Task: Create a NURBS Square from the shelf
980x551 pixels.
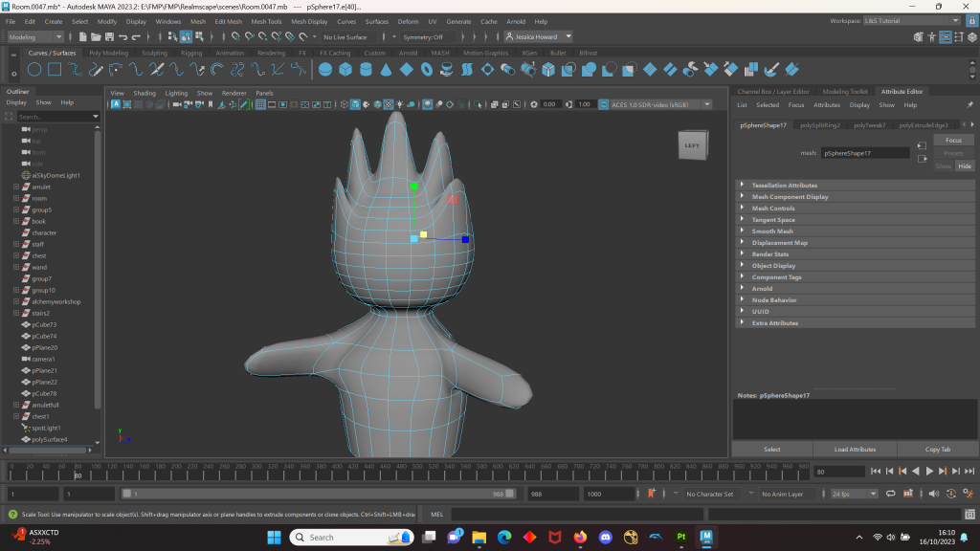Action: pos(55,69)
